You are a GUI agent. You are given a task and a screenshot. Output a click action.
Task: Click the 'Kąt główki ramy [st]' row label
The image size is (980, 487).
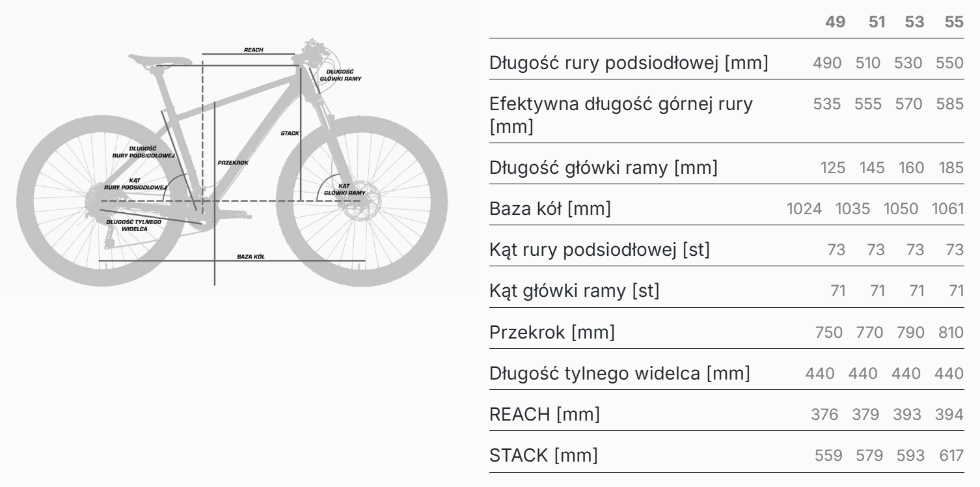(x=574, y=291)
